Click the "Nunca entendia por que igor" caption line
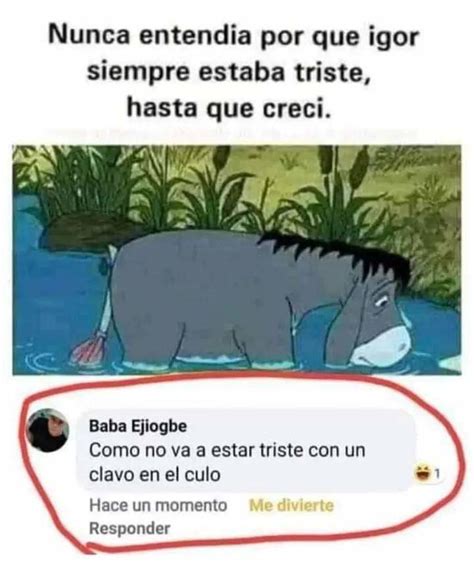This screenshot has height=574, width=474. coord(234,37)
